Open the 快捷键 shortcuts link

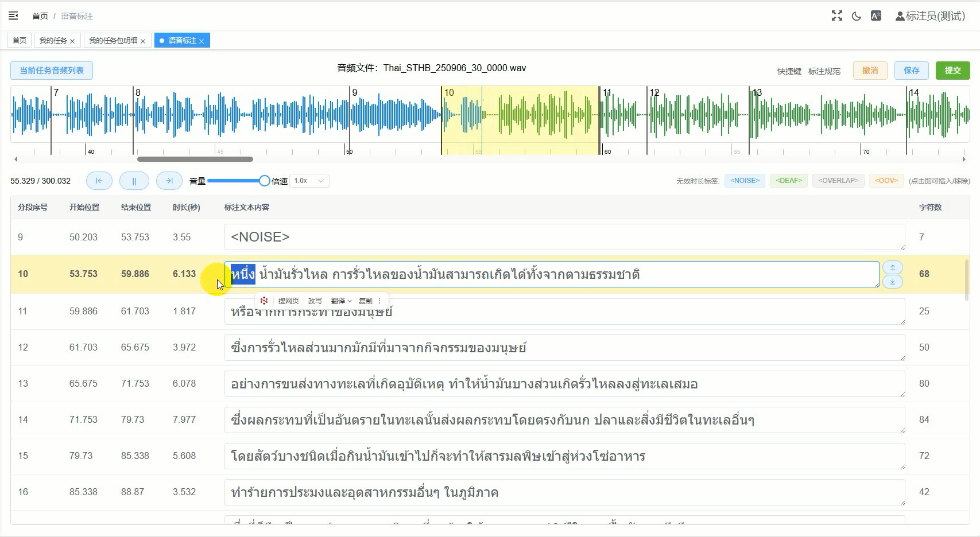point(789,71)
